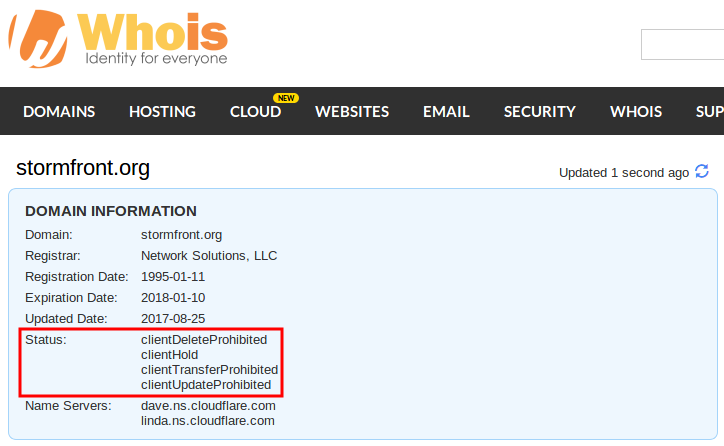Click the NEW badge above Cloud
The image size is (724, 446).
point(286,98)
